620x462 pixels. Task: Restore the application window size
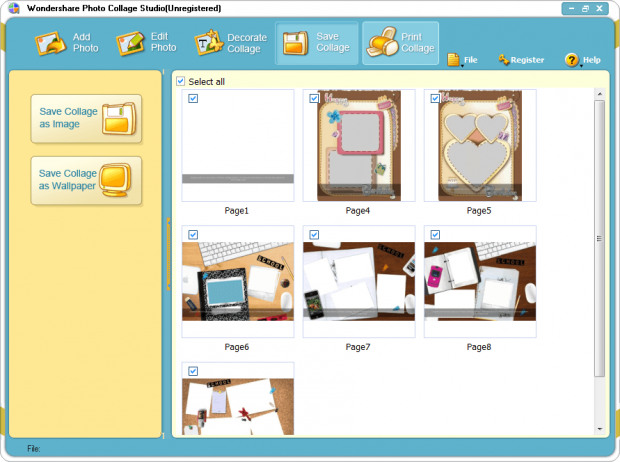click(x=585, y=8)
